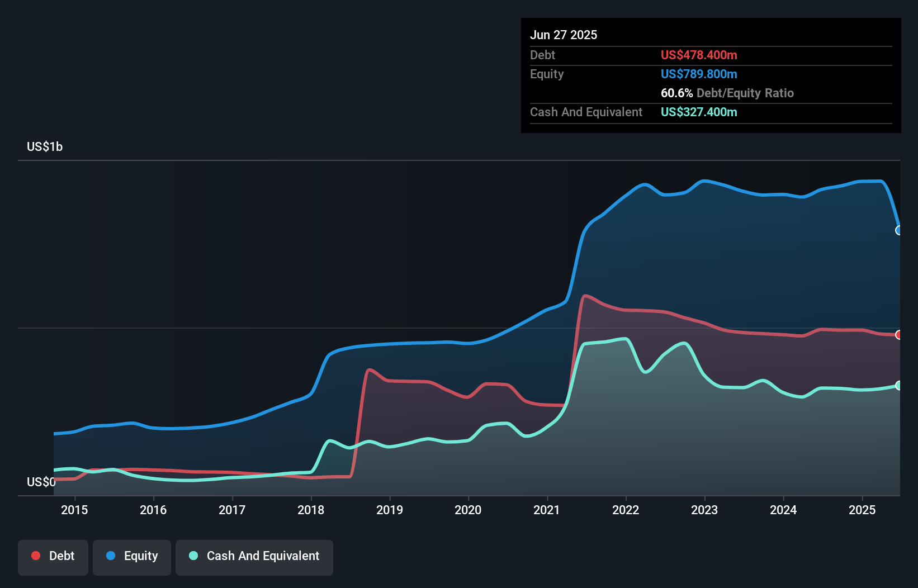Click the teal Cash And Equivalent legend dot

click(193, 556)
